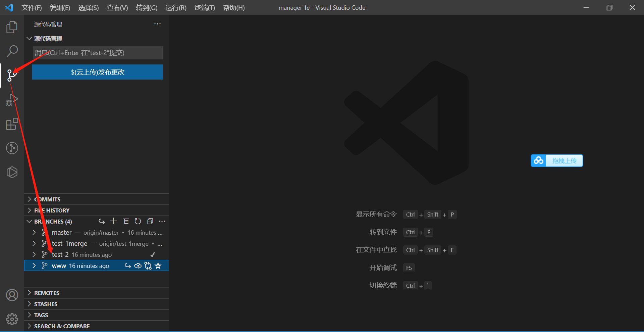Open the 文件(F) menu
Viewport: 644px width, 332px height.
pos(32,7)
